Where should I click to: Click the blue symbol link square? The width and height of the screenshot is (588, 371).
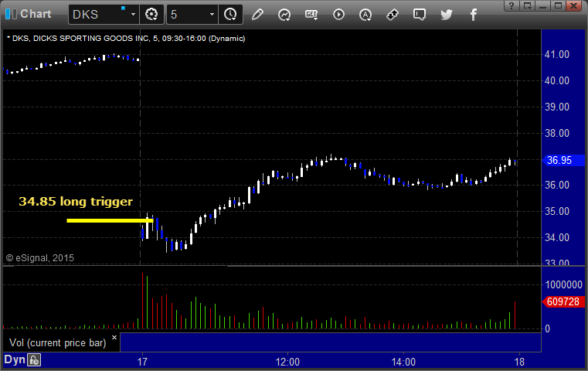point(123,9)
